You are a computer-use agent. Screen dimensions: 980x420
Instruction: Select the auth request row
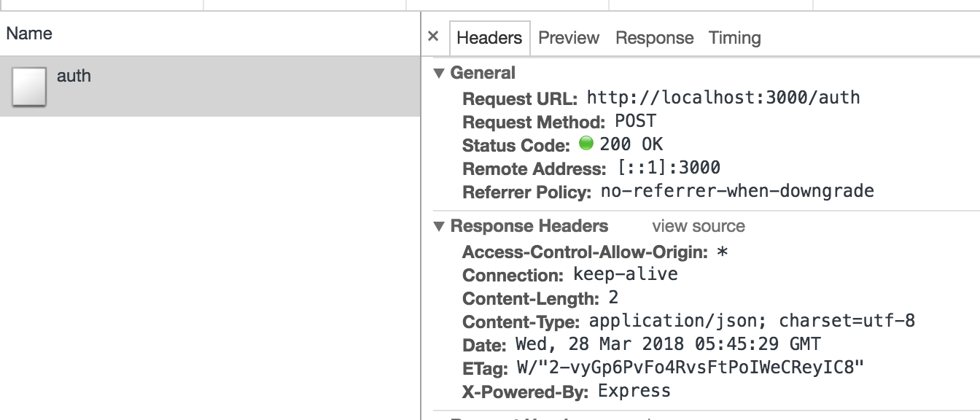click(x=219, y=86)
